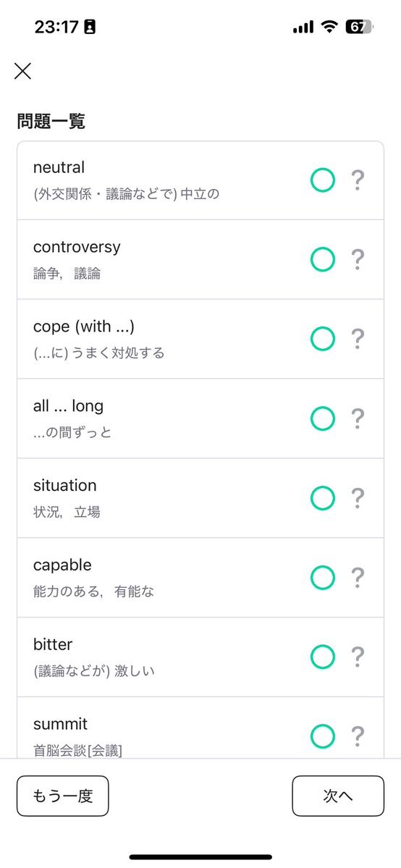Screen dimensions: 401x868
Task: Tap the question mark icon beside neutral
Action: (x=358, y=180)
